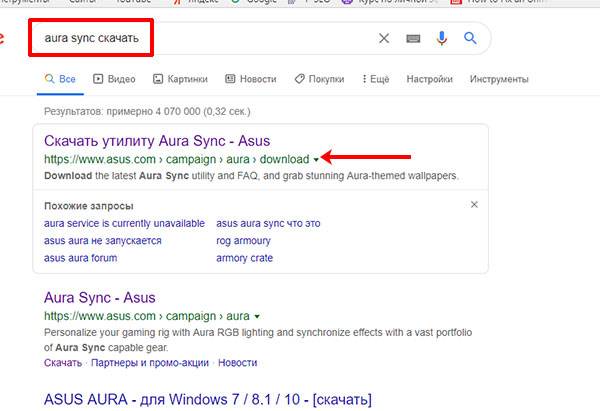Open the Новости tab

(x=251, y=79)
